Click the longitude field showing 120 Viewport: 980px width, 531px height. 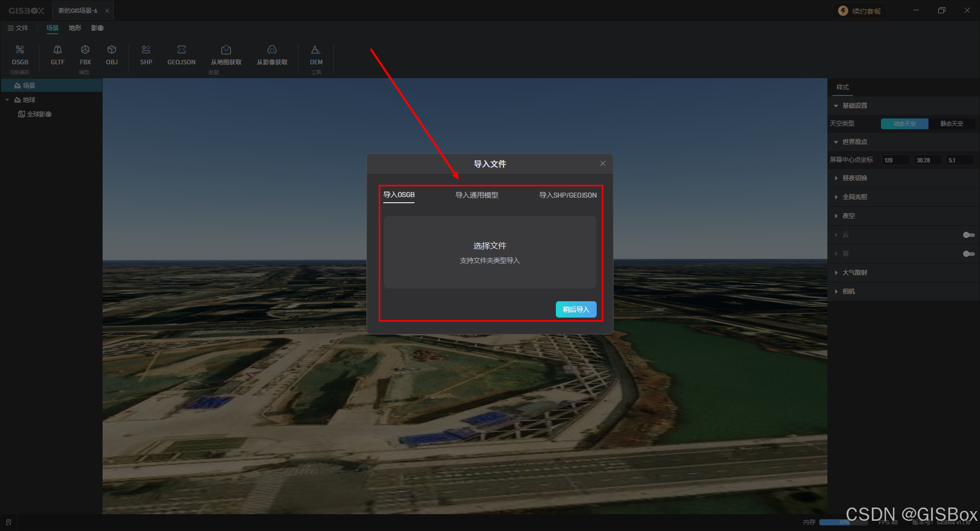896,160
